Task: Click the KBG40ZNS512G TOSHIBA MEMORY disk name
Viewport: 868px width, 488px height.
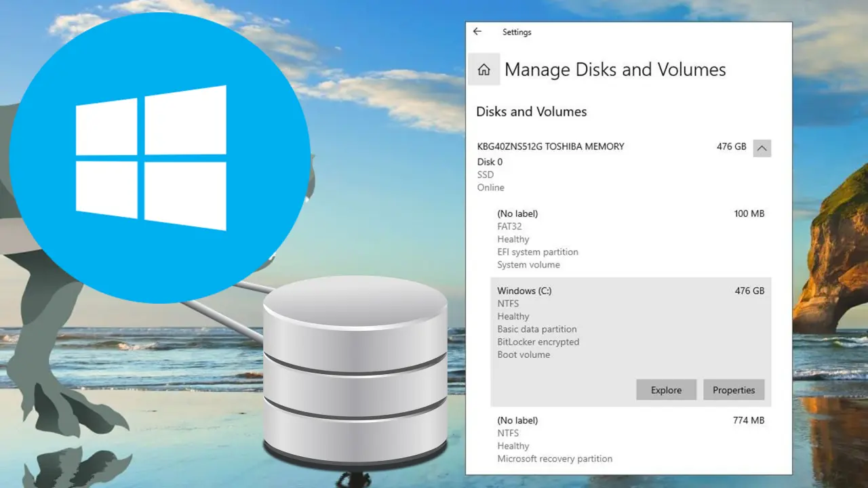Action: (551, 146)
